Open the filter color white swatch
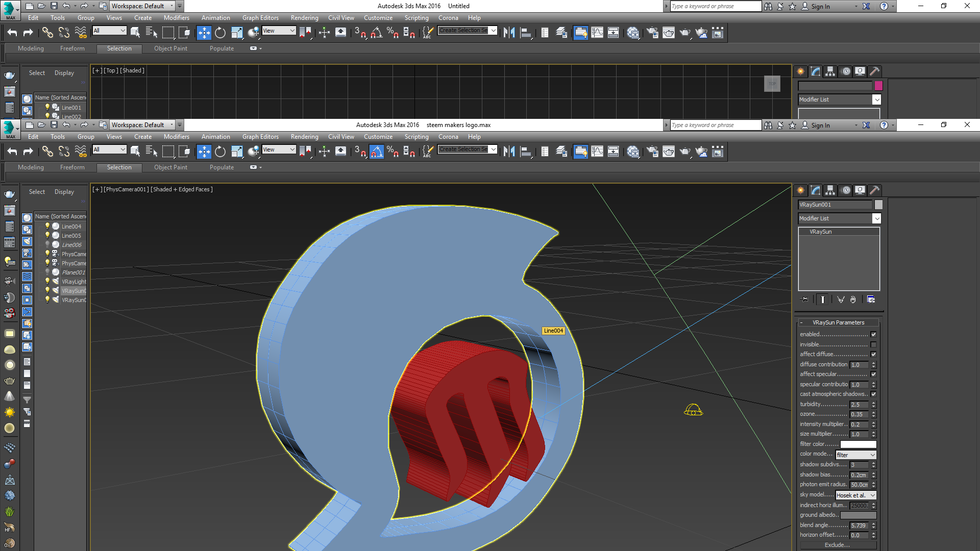Image resolution: width=980 pixels, height=551 pixels. (x=859, y=444)
